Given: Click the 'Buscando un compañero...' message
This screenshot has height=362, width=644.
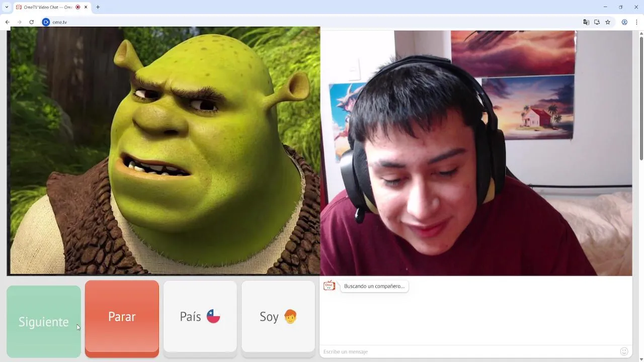Looking at the screenshot, I should pyautogui.click(x=374, y=286).
